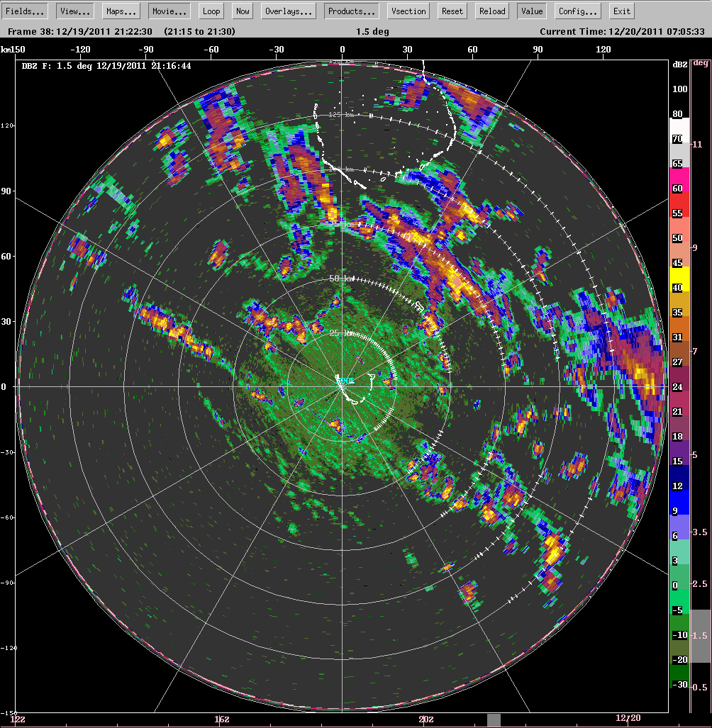Click Exit to quit the display

point(621,11)
